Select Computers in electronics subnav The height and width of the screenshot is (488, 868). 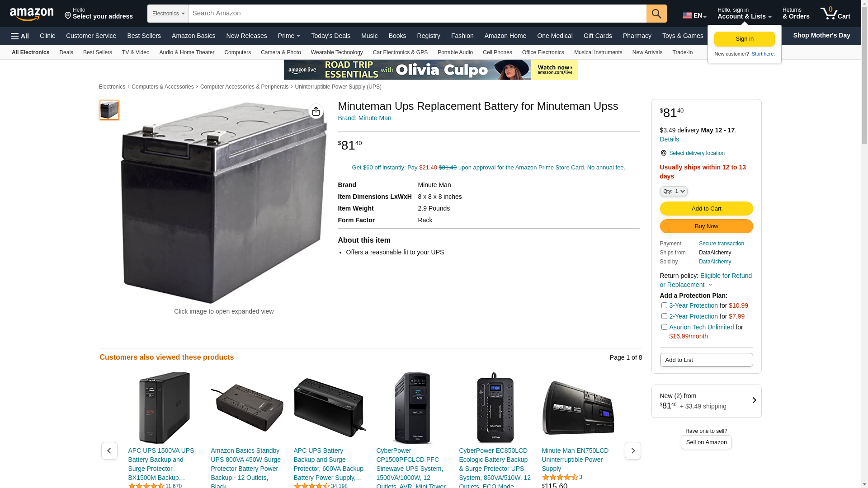[237, 52]
